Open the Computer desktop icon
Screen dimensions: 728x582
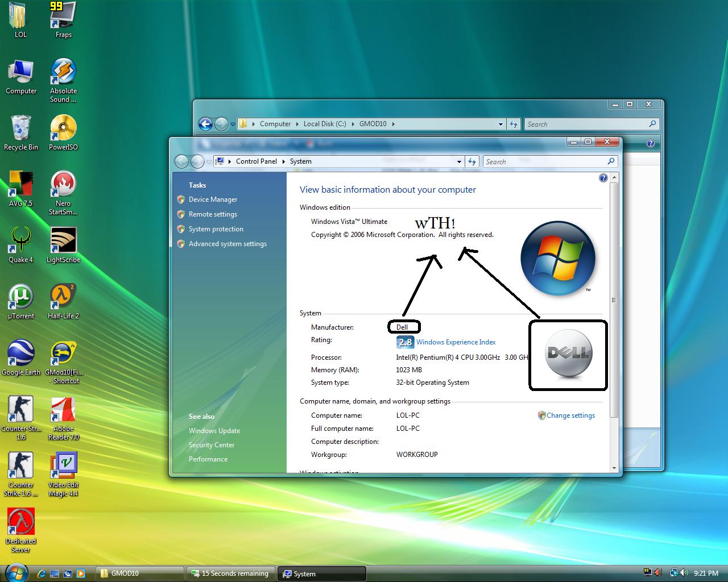tap(21, 76)
